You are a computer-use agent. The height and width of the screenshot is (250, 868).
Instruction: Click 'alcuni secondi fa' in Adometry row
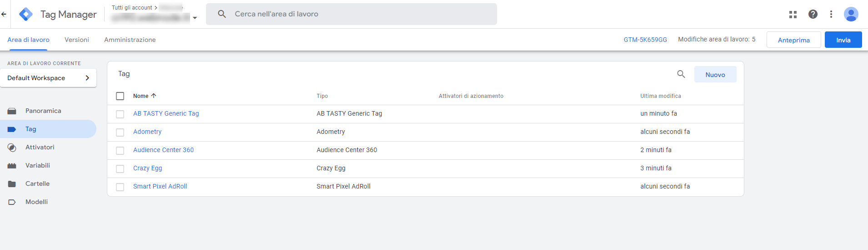(665, 132)
